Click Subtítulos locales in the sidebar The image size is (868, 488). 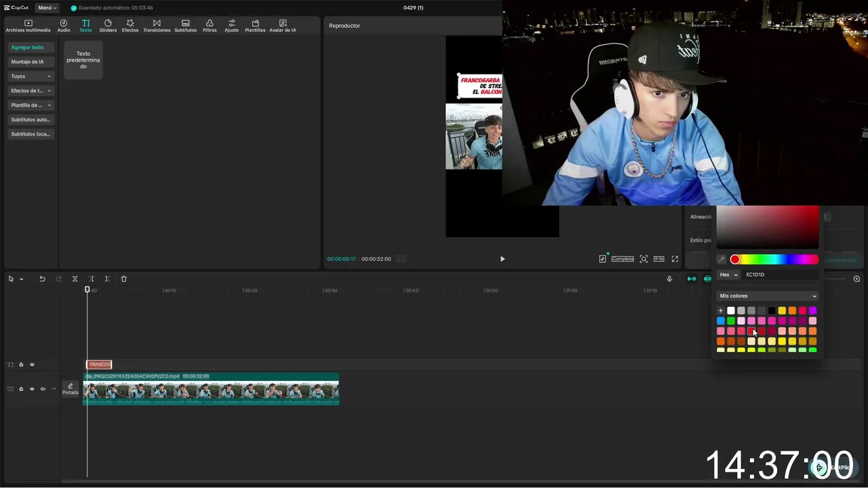pos(31,134)
